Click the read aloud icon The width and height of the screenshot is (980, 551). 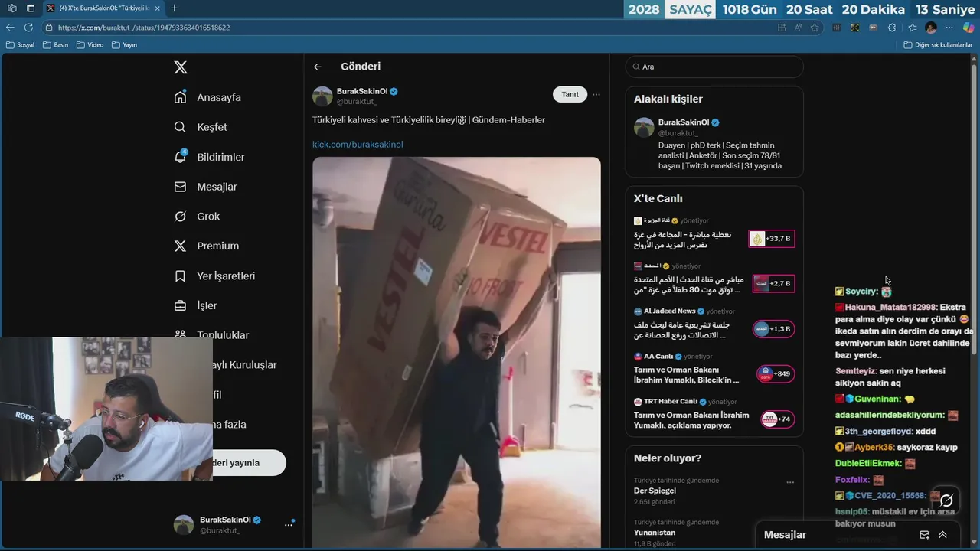799,28
